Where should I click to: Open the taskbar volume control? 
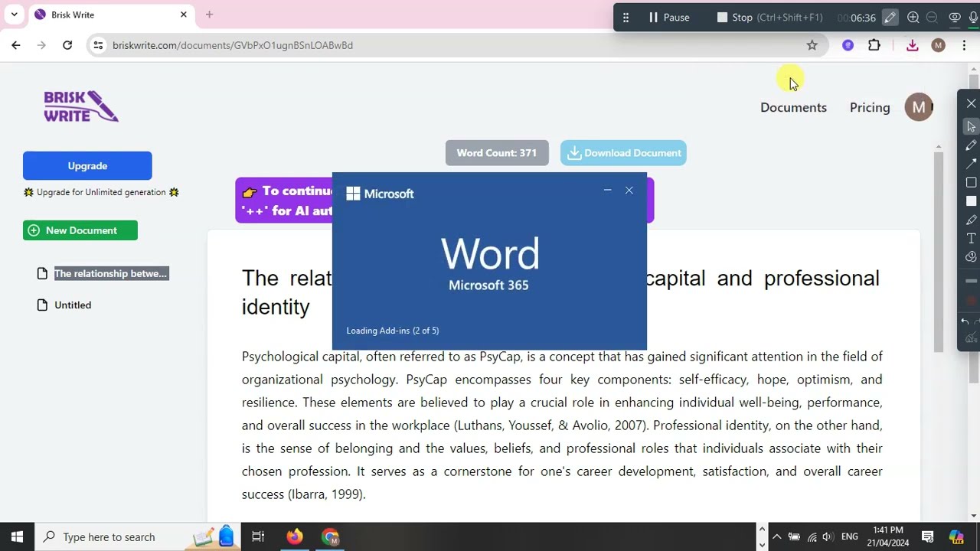(x=828, y=536)
